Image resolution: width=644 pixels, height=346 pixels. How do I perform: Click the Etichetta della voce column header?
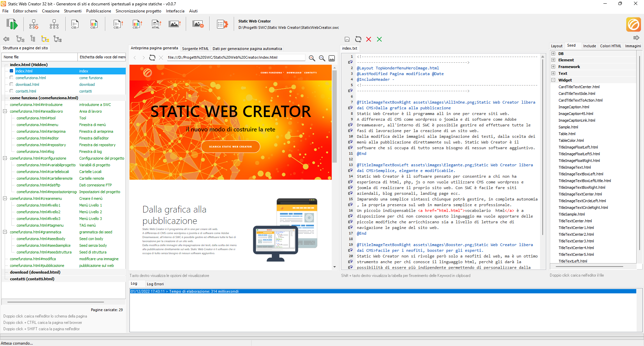click(x=102, y=57)
